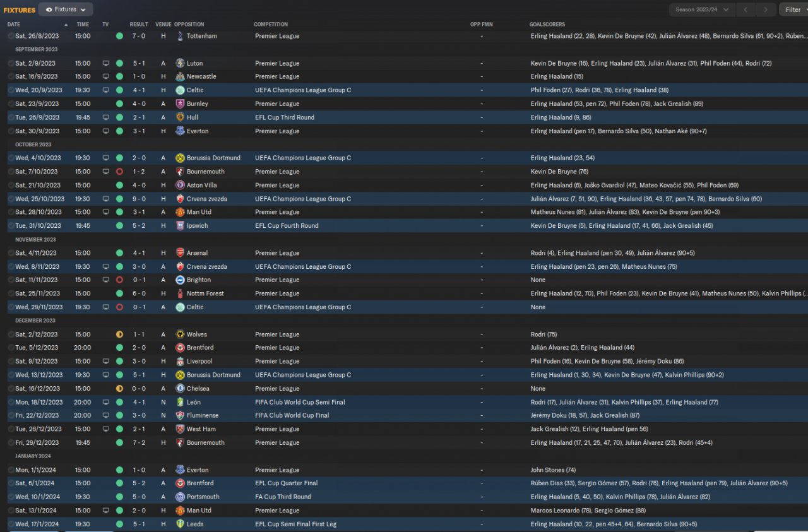Viewport: 808px width, 532px height.
Task: Click the orange draw indicator on the Wolves row
Action: click(x=119, y=334)
